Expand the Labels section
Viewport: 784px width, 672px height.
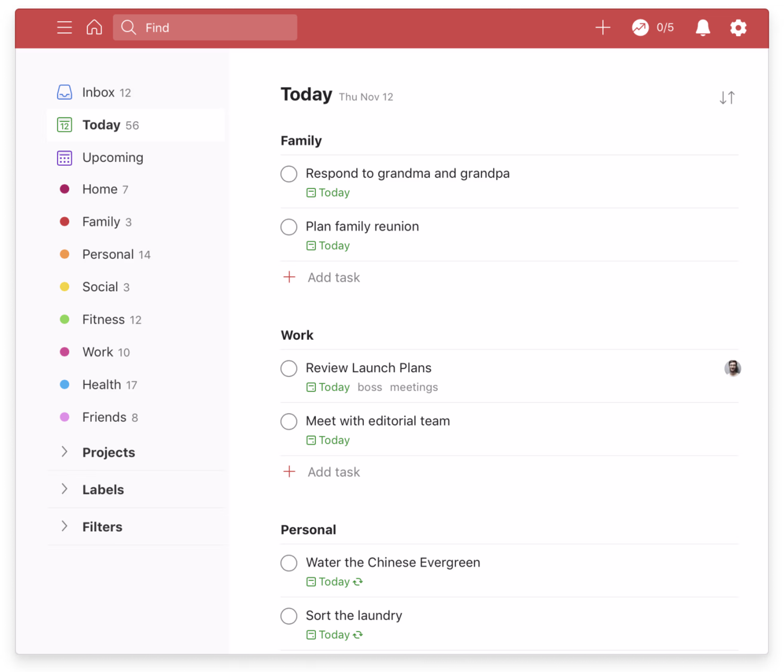(x=64, y=489)
